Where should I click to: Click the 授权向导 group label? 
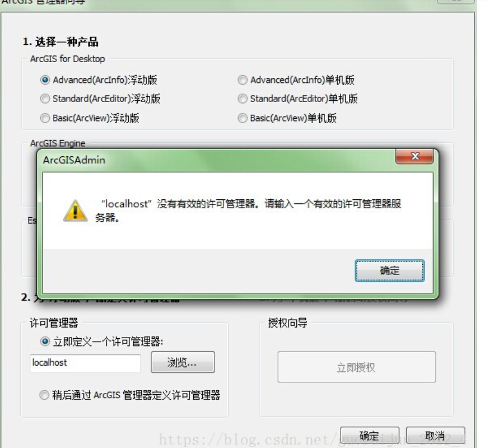(x=287, y=323)
